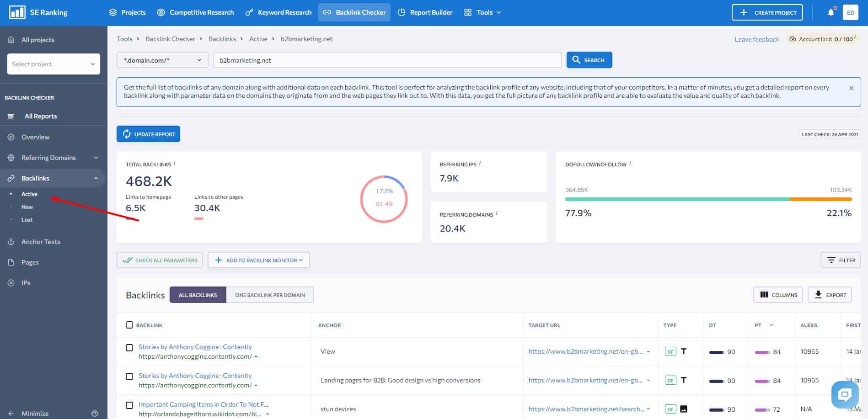Click the b2bmarketing.net domain input field
Viewport: 868px width, 419px height.
point(387,60)
